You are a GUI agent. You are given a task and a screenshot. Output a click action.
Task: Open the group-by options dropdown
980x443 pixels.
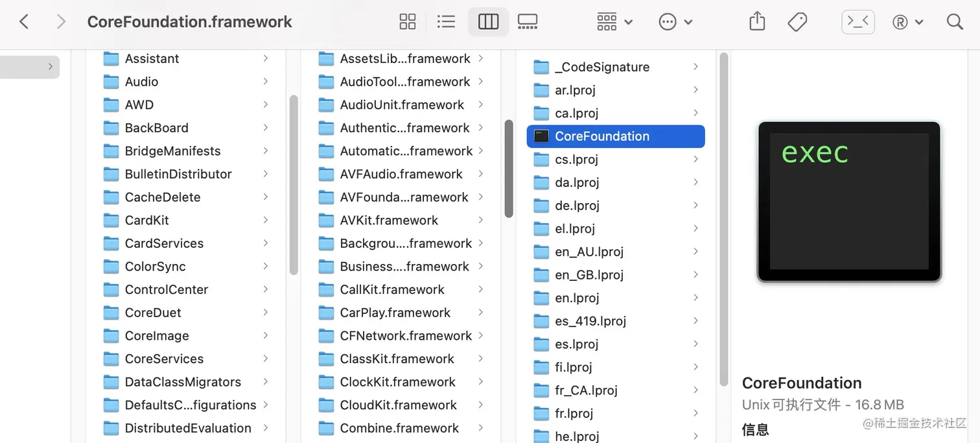(614, 22)
